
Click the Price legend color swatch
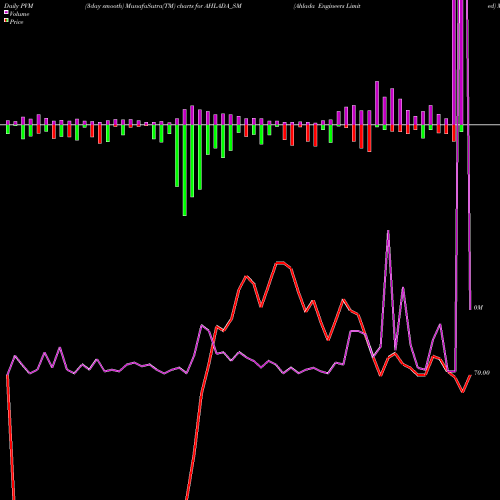(6, 21)
